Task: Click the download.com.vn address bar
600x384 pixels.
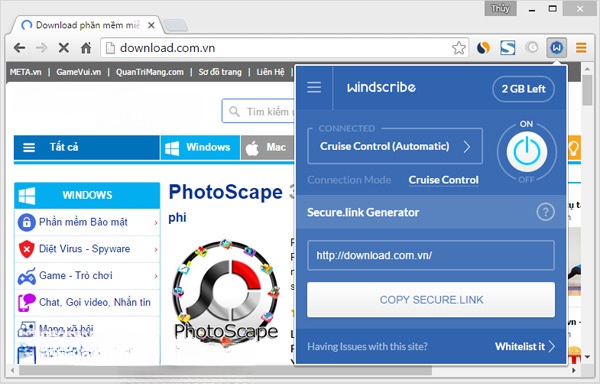Action: pyautogui.click(x=283, y=48)
